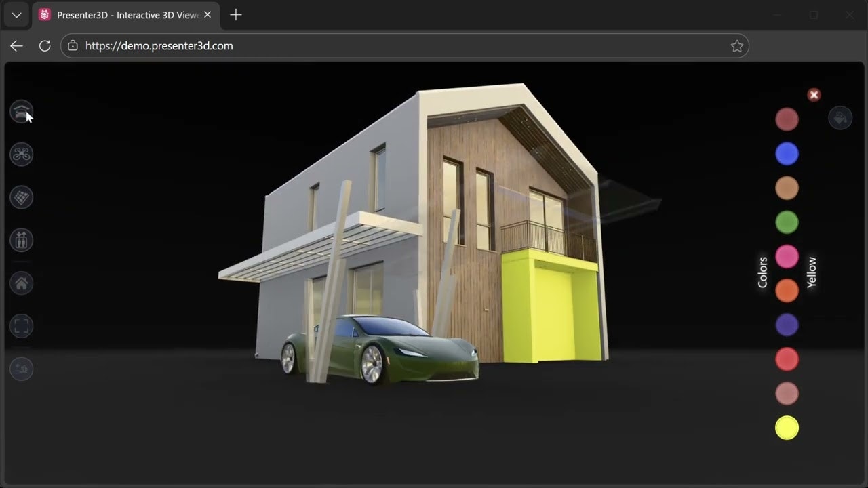Pick the blue color swatch

[x=787, y=153]
